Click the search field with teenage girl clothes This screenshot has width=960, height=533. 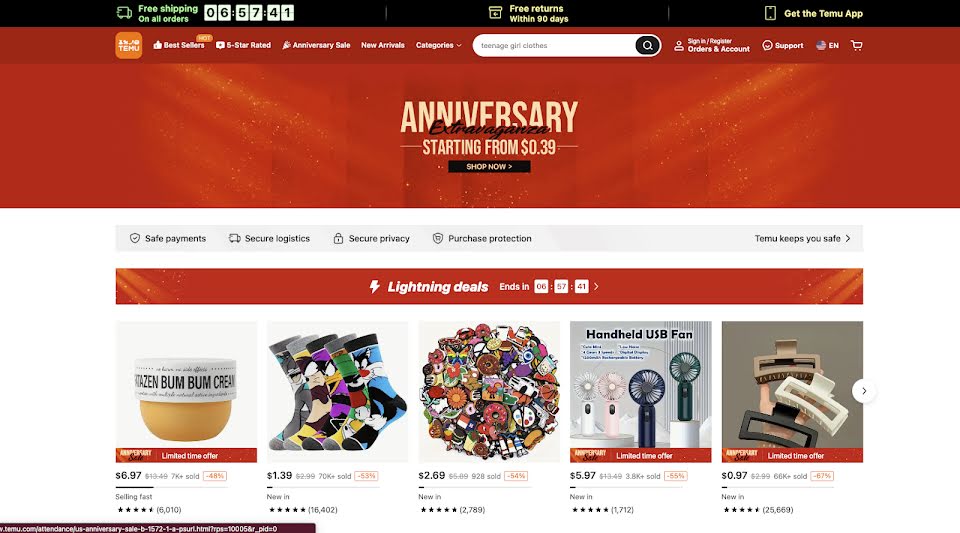(554, 45)
